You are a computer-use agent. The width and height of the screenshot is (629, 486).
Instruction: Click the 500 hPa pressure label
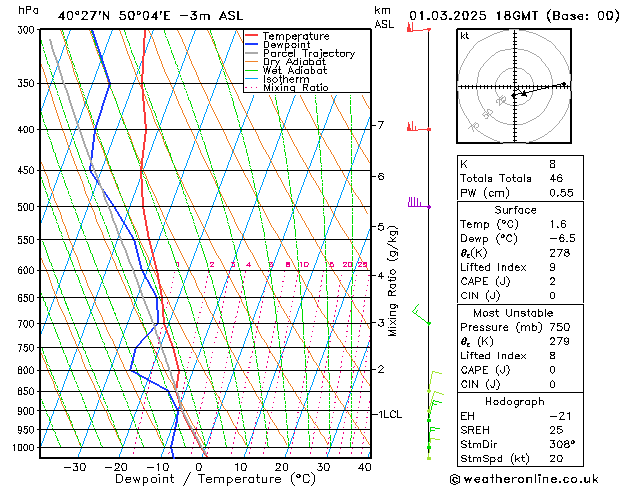tap(28, 207)
